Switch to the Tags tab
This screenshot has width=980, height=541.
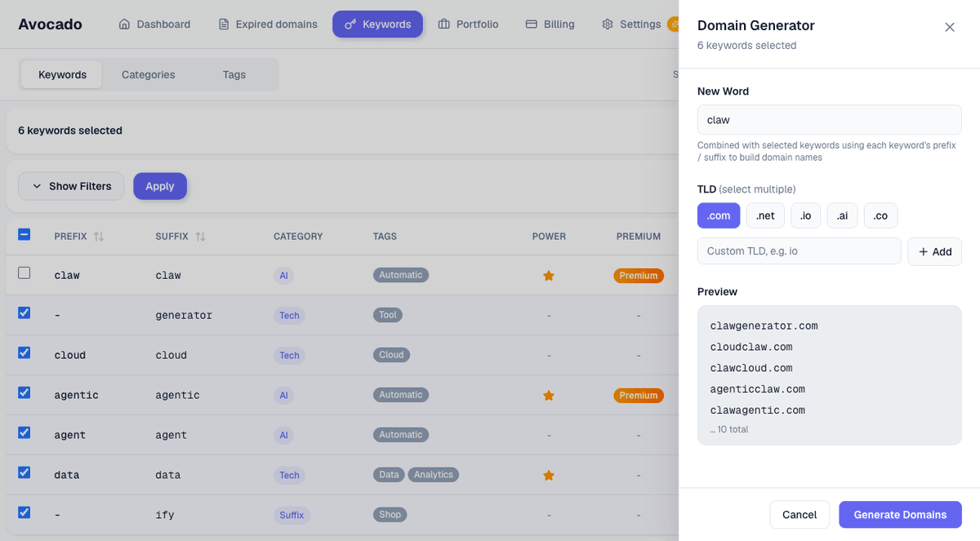click(x=234, y=74)
